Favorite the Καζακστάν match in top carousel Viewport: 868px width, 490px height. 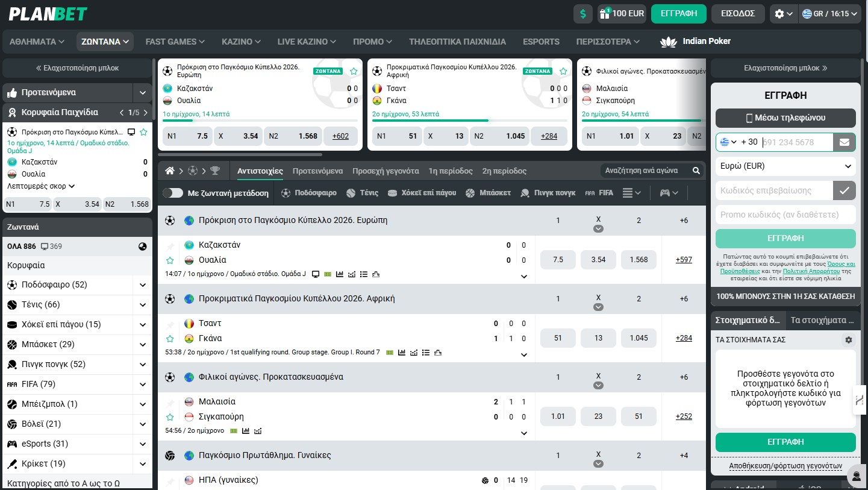(x=354, y=71)
